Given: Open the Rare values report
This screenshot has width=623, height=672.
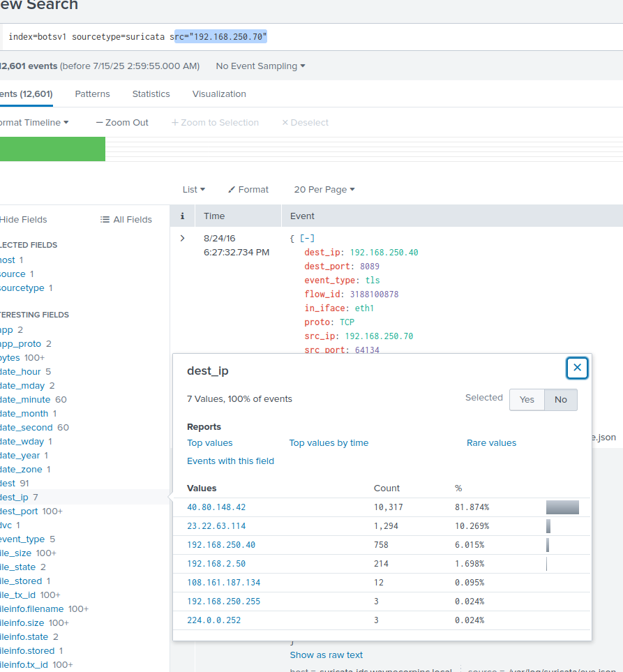Looking at the screenshot, I should (x=491, y=442).
